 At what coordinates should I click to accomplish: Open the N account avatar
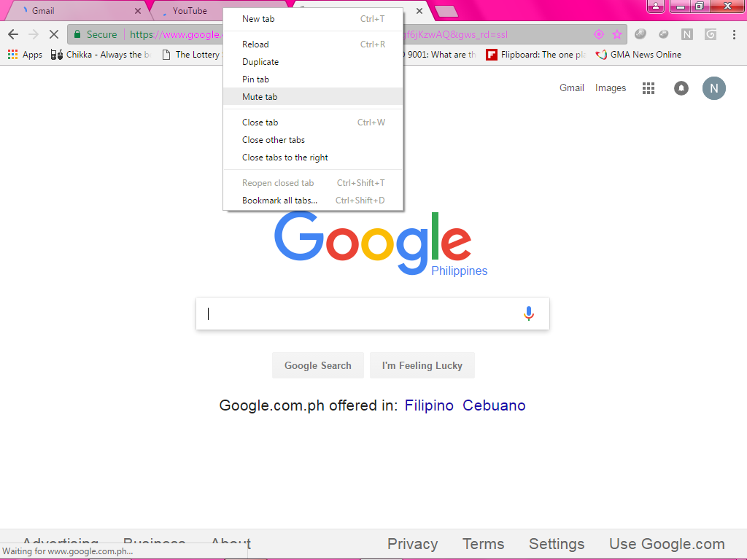point(713,88)
